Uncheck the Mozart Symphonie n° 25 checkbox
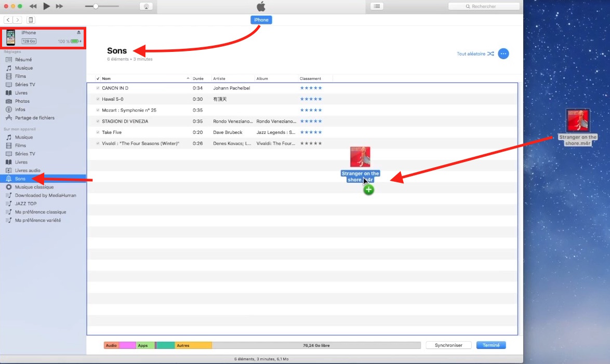Image resolution: width=610 pixels, height=364 pixels. click(x=98, y=111)
